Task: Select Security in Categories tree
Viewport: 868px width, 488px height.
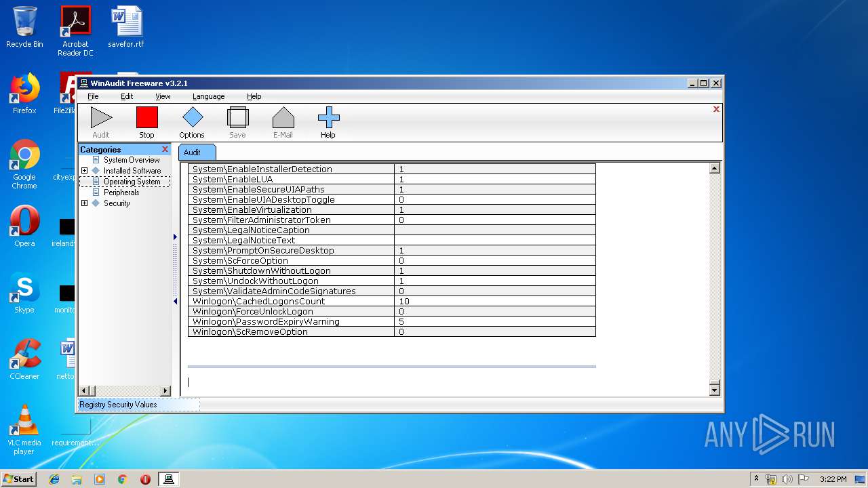Action: [117, 203]
